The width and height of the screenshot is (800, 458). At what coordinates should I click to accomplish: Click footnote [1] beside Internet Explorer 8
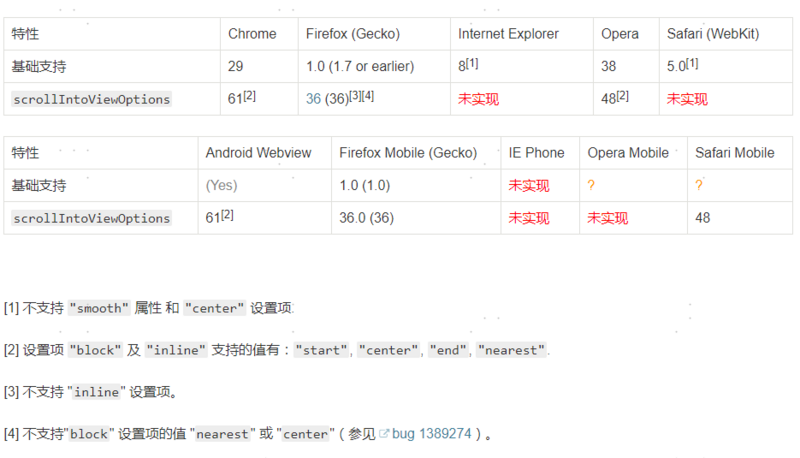tap(471, 63)
